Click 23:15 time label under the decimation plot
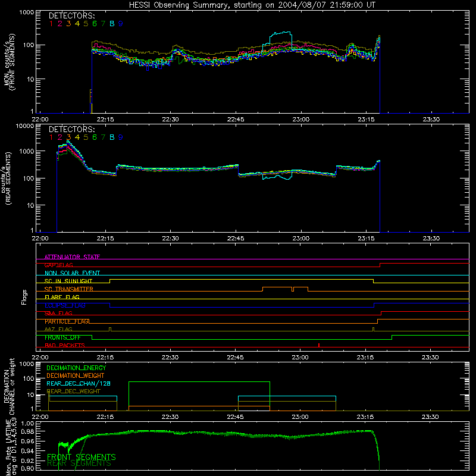 click(365, 417)
